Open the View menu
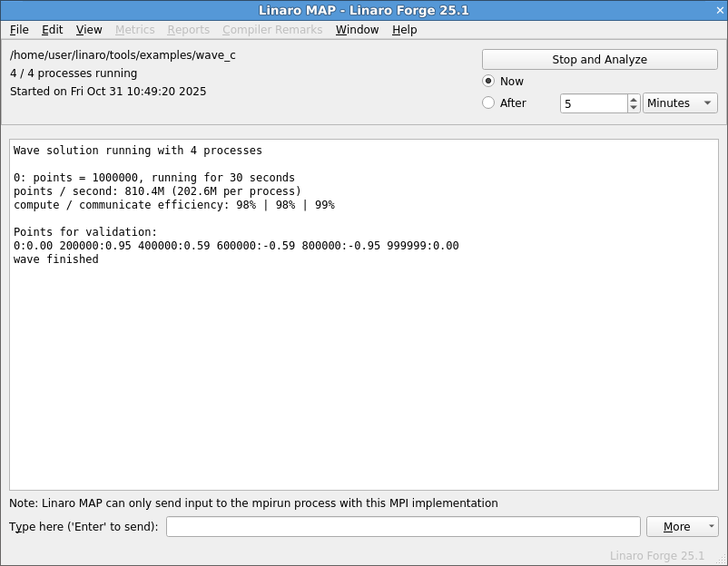Viewport: 728px width, 566px height. pyautogui.click(x=89, y=30)
